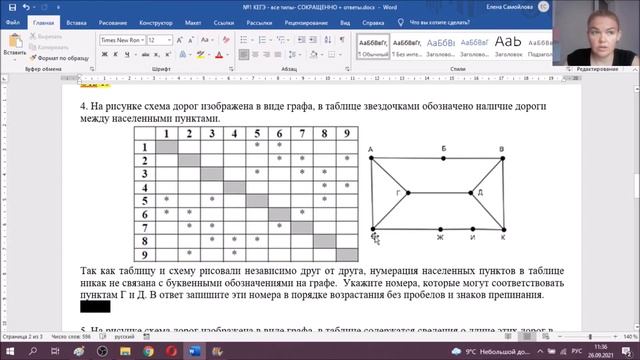This screenshot has height=360, width=640.
Task: Toggle show paragraph marks ¶
Action: 342,40
